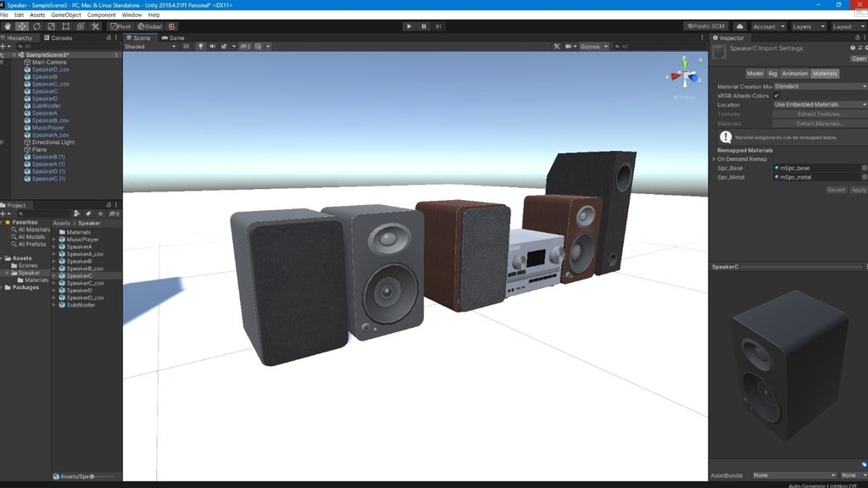Toggle scene effects icon
The width and height of the screenshot is (868, 488).
tap(224, 47)
